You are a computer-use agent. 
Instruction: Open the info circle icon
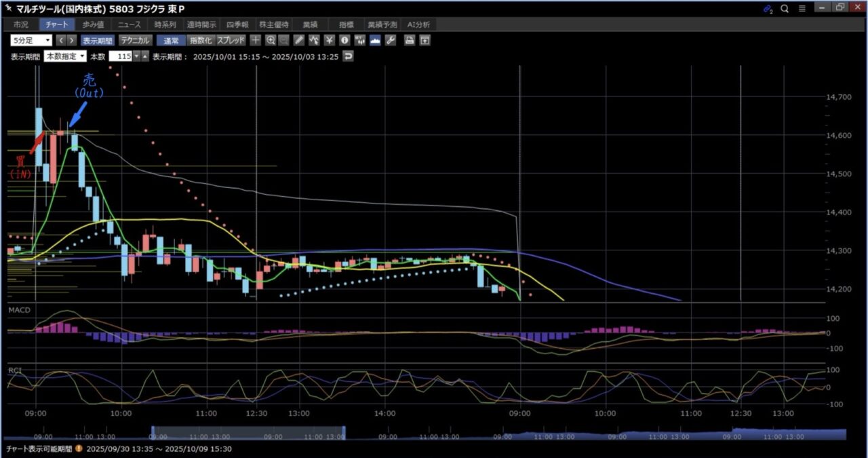point(344,41)
